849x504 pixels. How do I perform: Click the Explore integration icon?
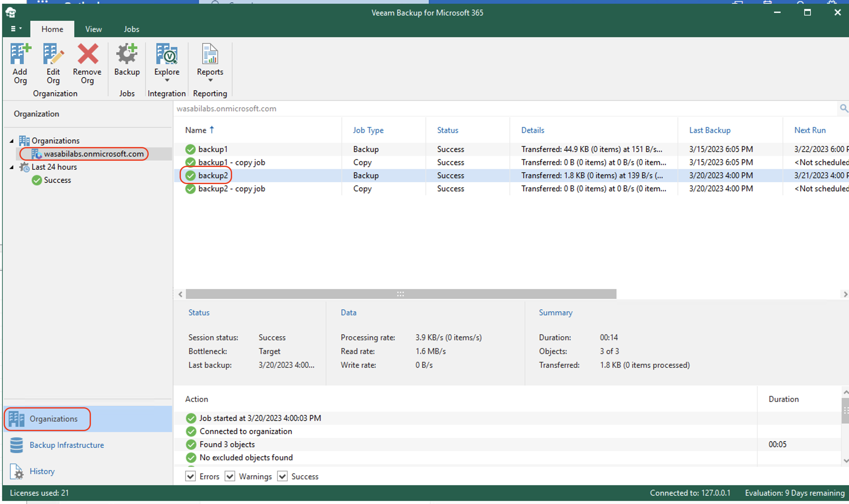point(167,54)
